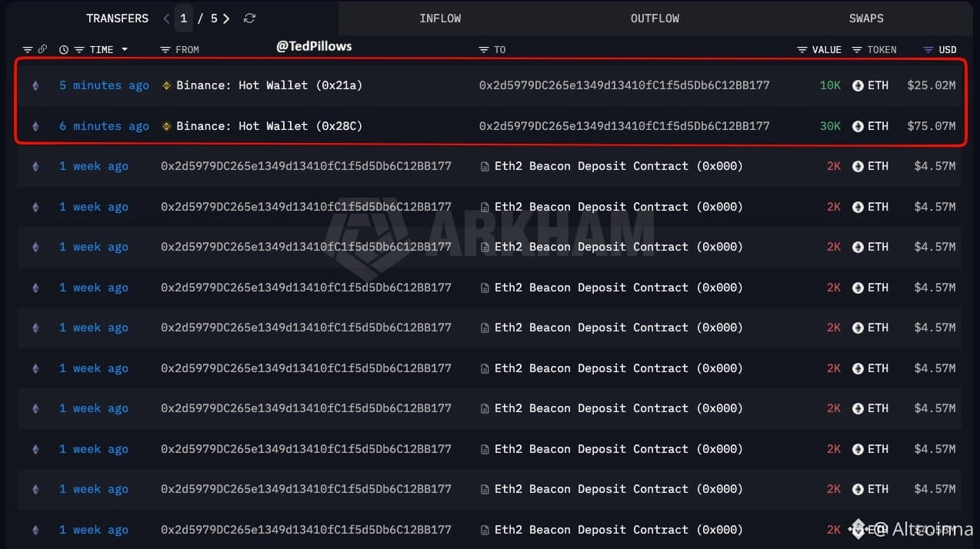The width and height of the screenshot is (980, 549).
Task: Click the 10K value cell
Action: point(830,85)
